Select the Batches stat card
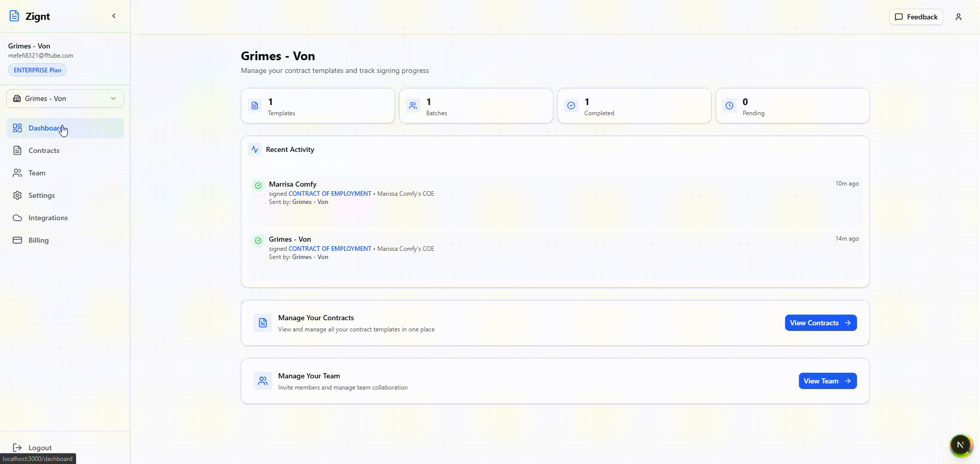This screenshot has height=464, width=980. pos(476,106)
